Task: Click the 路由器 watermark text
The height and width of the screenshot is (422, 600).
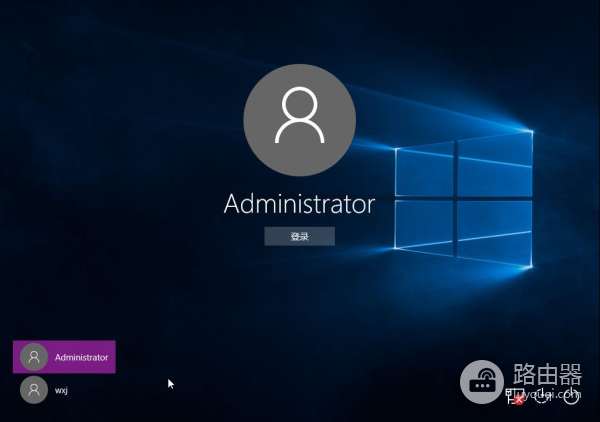Action: click(547, 375)
